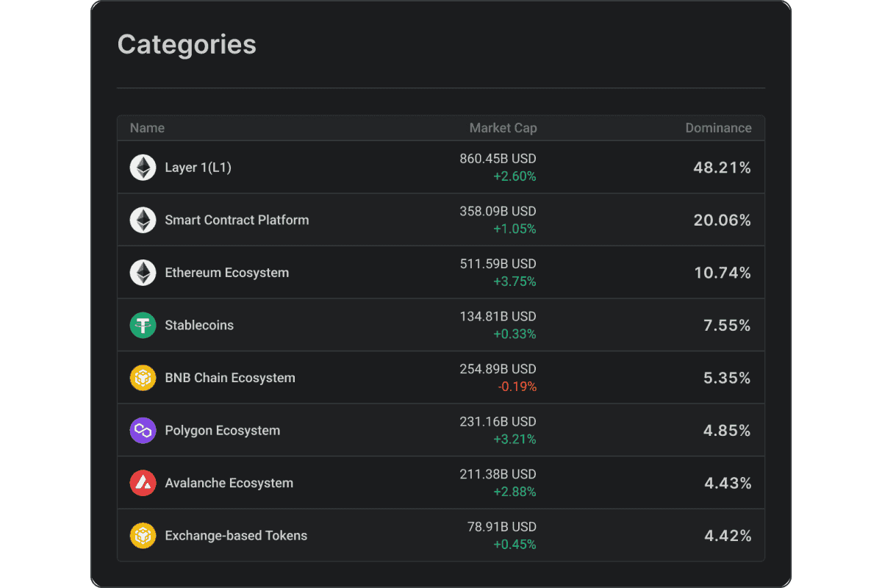
Task: Click the Name column header
Action: [x=147, y=128]
